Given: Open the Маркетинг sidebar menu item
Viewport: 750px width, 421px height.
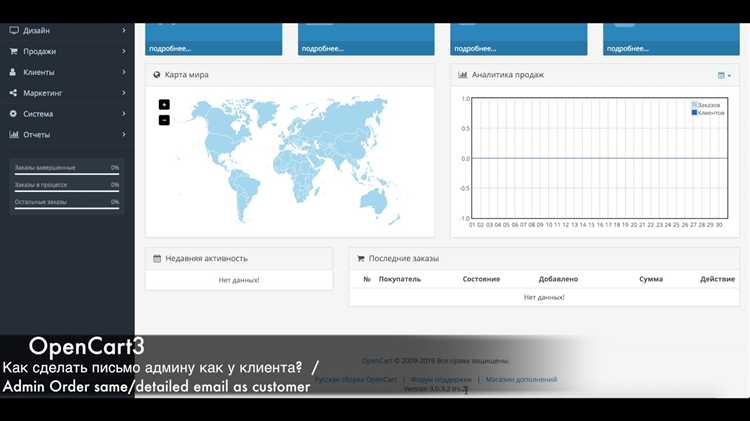Looking at the screenshot, I should click(67, 93).
